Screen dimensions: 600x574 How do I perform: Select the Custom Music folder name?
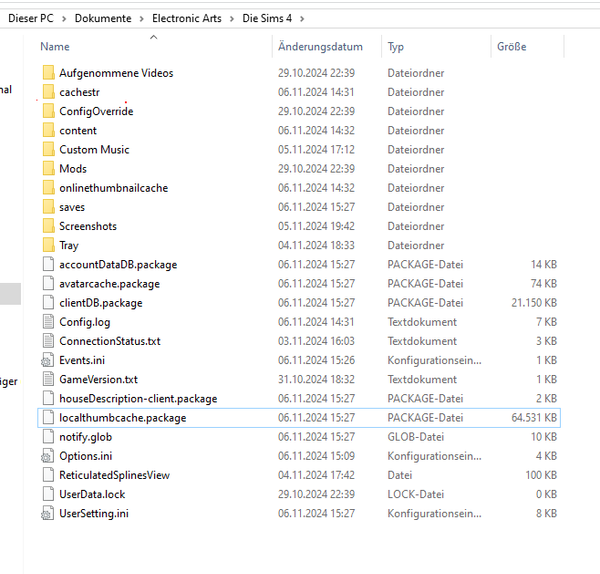(94, 150)
